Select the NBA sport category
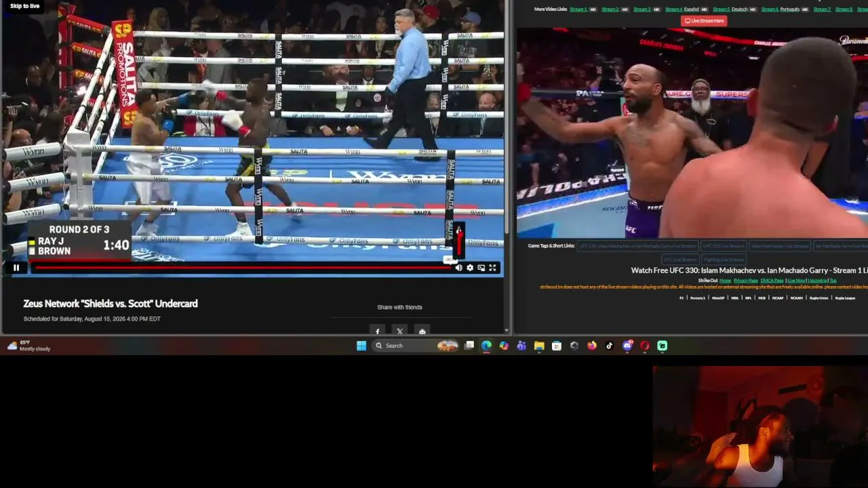 (734, 298)
